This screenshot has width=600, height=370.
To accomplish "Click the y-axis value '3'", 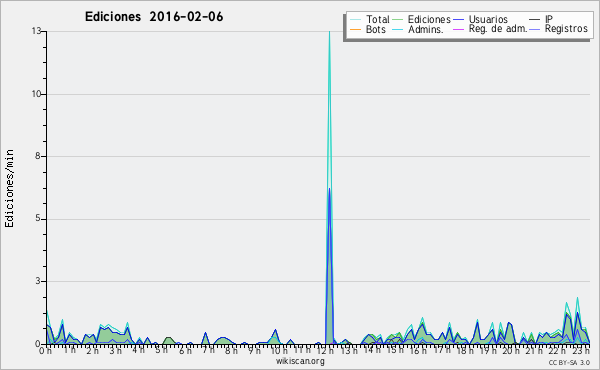I will (x=38, y=281).
